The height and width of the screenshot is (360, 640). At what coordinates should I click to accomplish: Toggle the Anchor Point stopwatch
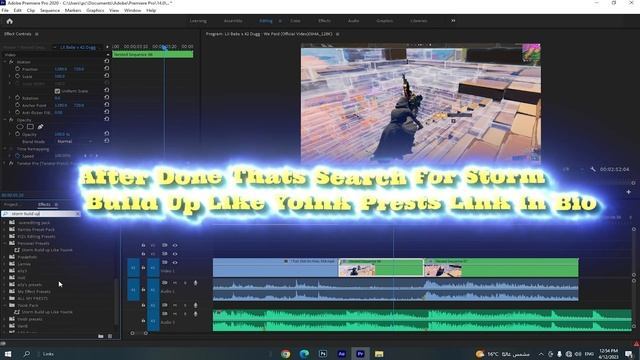click(x=18, y=105)
